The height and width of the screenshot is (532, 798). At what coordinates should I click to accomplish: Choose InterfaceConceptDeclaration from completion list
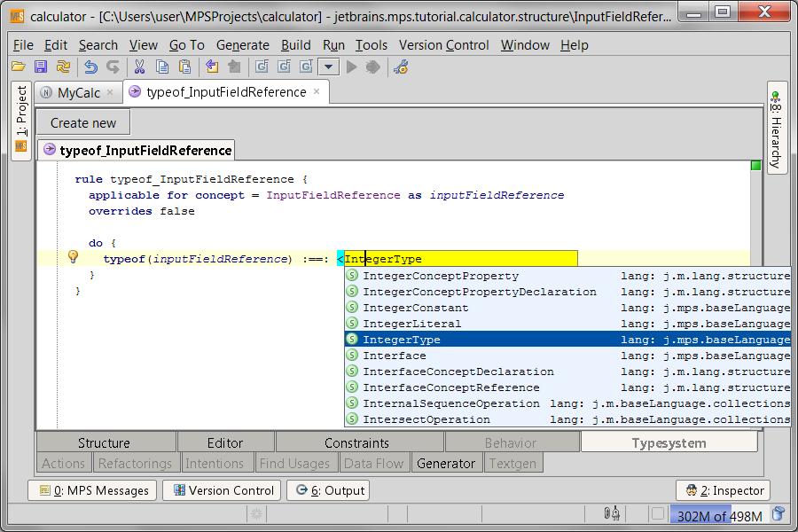567,372
